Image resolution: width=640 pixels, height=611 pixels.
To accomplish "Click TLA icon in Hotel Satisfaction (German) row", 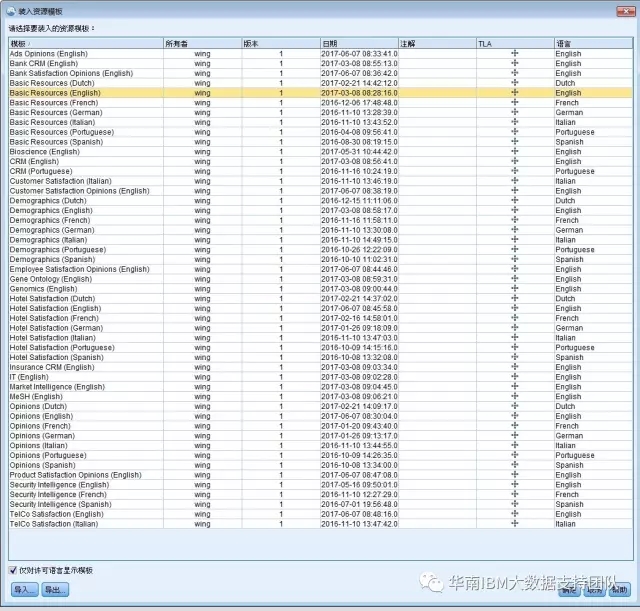I will (515, 328).
